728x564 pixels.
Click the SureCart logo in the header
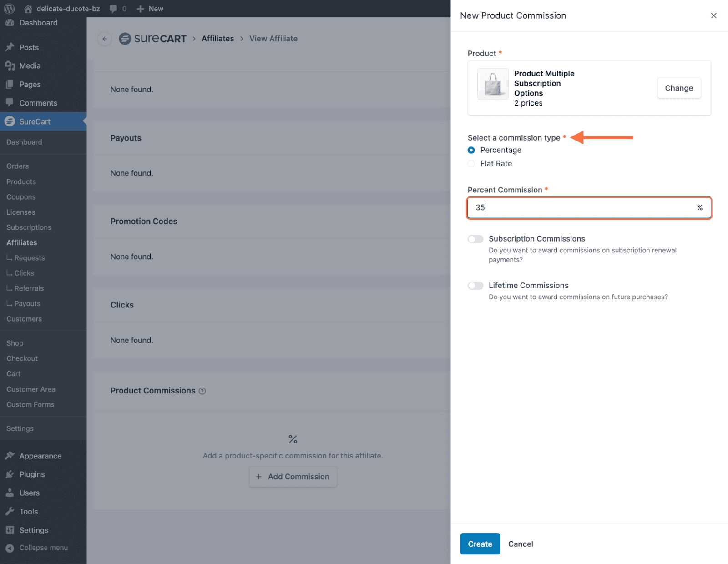point(153,39)
